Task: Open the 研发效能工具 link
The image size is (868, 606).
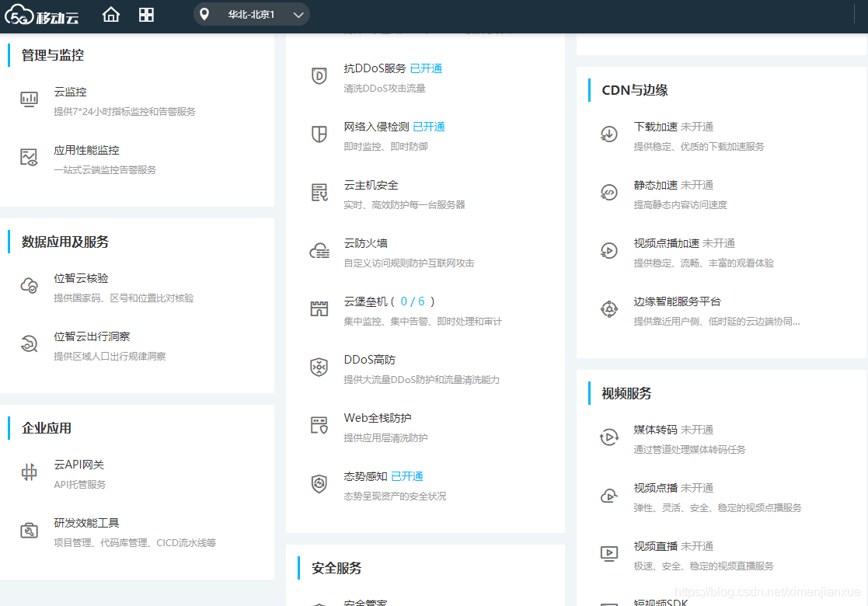Action: [x=86, y=523]
